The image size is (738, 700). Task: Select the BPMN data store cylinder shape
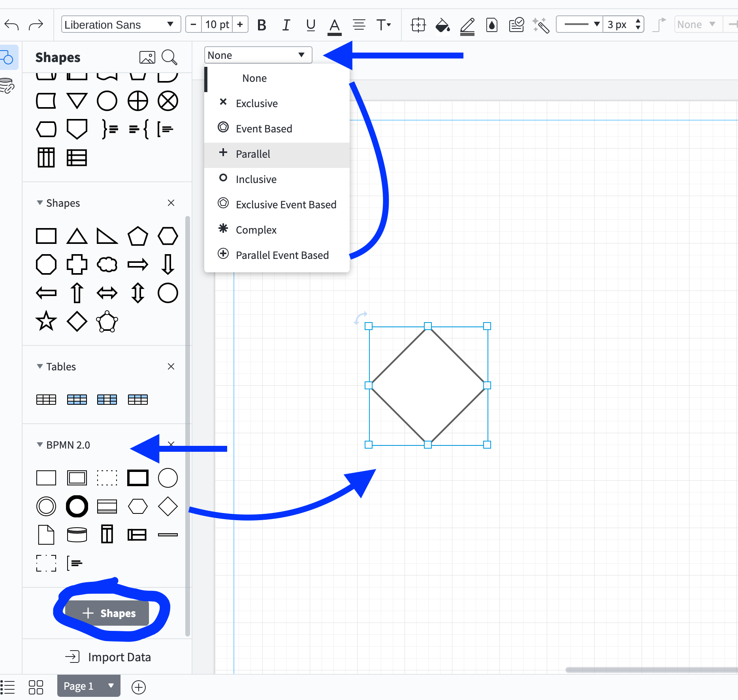point(77,535)
